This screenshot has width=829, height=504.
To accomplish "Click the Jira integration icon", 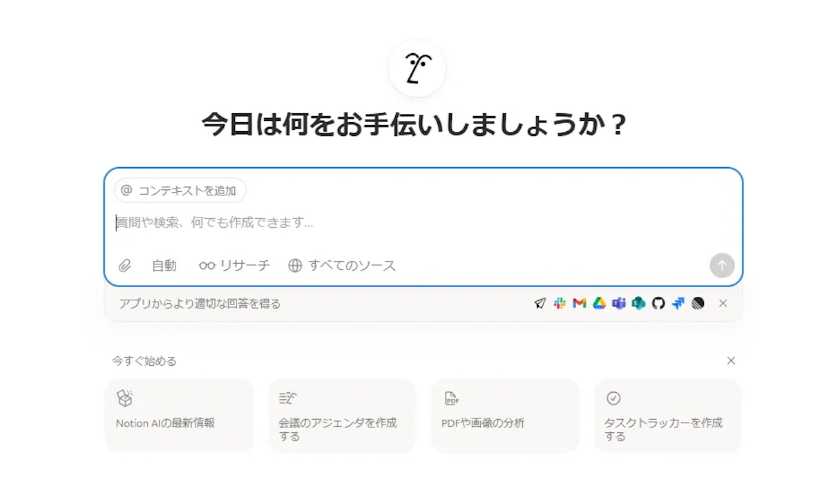I will (x=678, y=303).
